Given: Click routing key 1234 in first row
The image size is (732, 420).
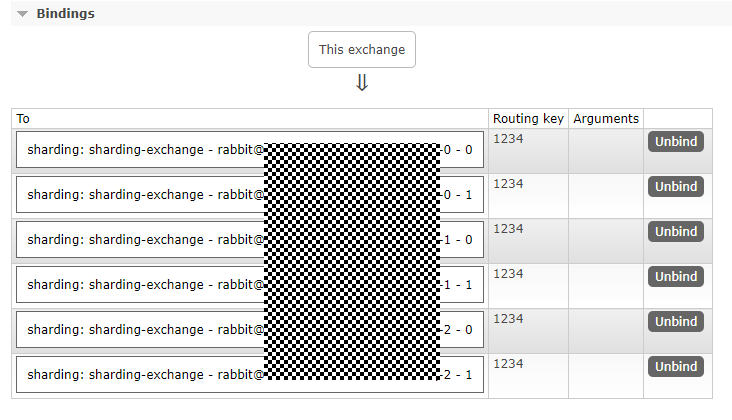Looking at the screenshot, I should click(508, 139).
